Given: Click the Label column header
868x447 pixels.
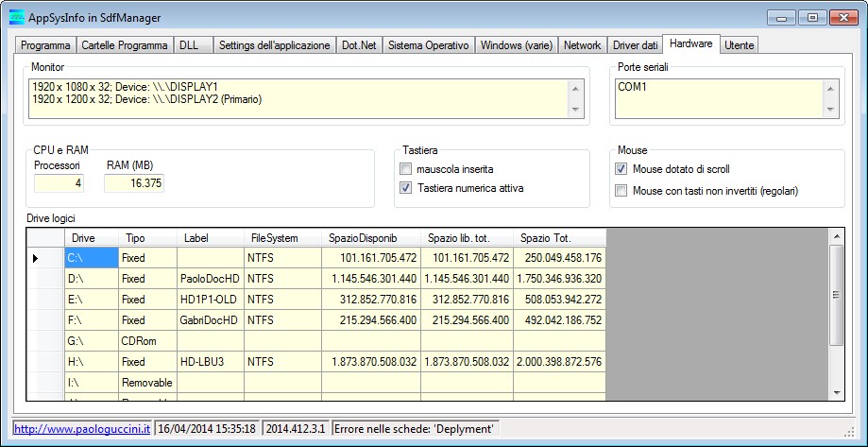Looking at the screenshot, I should [x=211, y=238].
